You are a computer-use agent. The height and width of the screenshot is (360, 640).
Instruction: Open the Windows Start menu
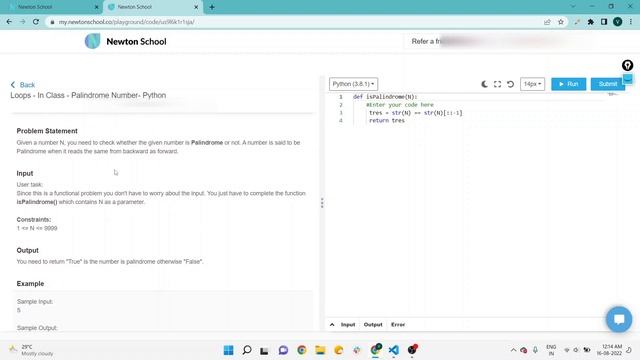(229, 350)
